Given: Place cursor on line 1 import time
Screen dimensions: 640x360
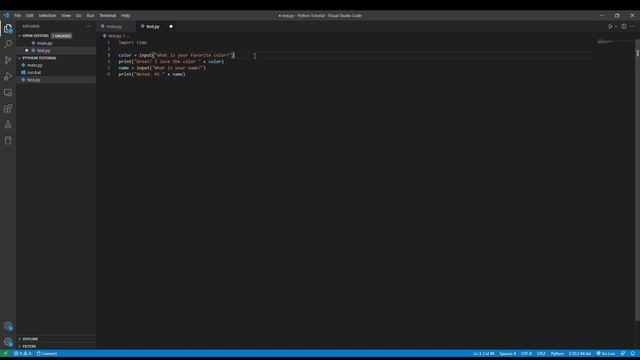Looking at the screenshot, I should pos(133,42).
